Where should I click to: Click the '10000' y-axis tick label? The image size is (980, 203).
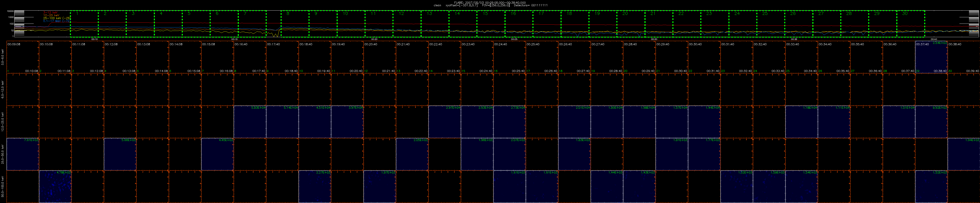click(10, 11)
